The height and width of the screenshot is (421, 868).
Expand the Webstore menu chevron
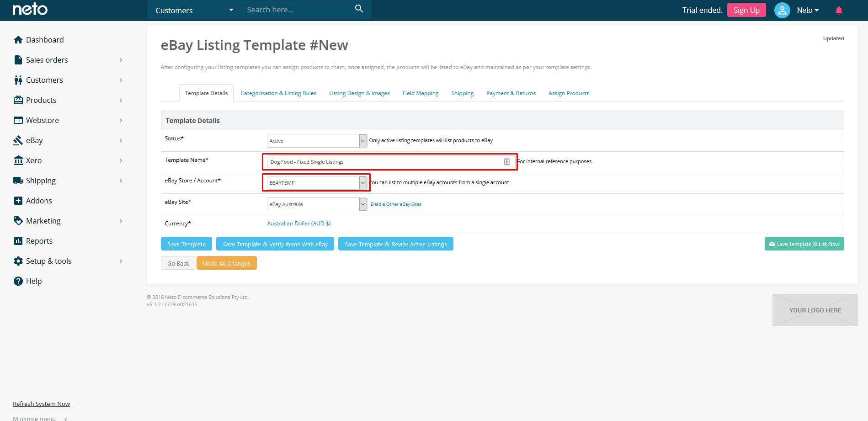coord(121,120)
